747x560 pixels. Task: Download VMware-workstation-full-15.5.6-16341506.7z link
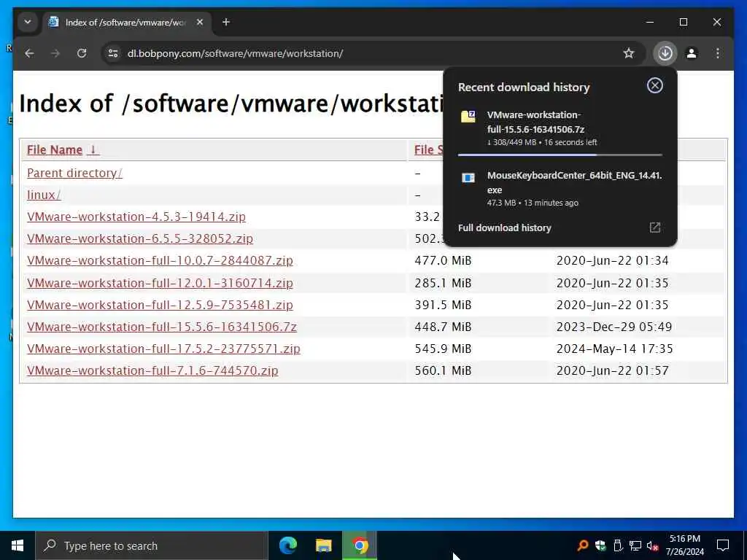click(x=162, y=327)
